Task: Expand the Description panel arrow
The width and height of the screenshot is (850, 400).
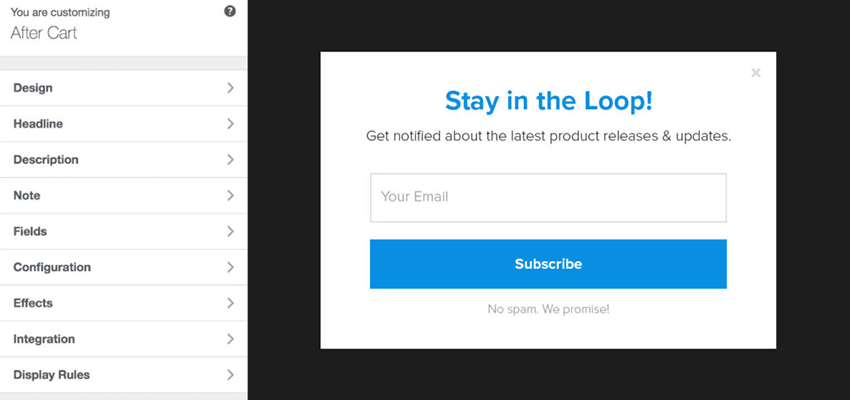Action: coord(230,160)
